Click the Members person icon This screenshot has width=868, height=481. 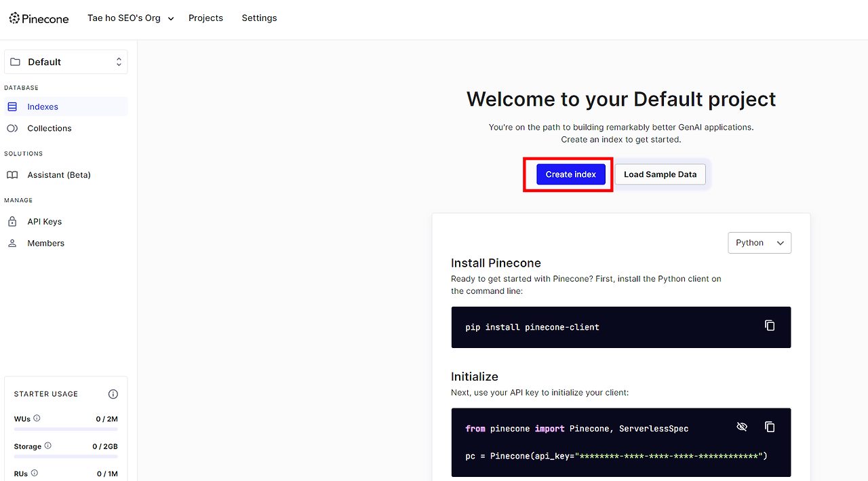coord(12,243)
